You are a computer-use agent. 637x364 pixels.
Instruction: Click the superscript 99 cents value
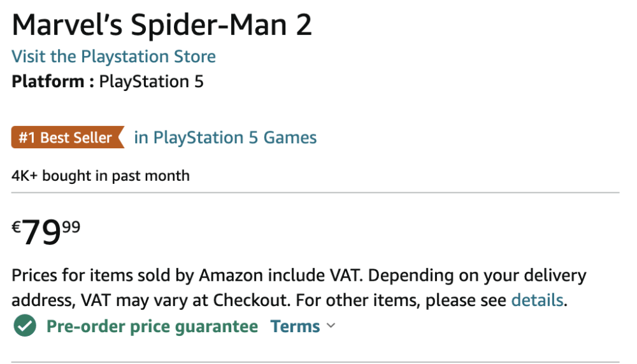pos(71,226)
